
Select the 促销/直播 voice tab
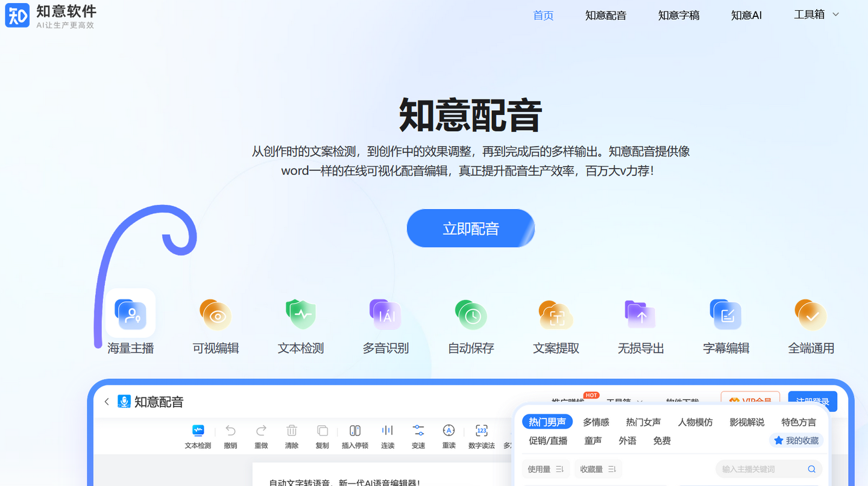pos(548,441)
